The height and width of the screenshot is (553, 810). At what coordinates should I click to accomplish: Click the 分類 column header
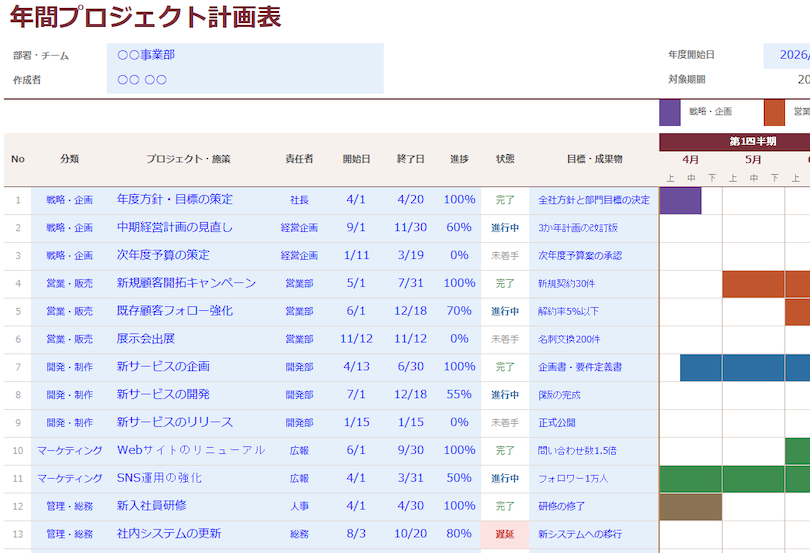click(x=69, y=159)
